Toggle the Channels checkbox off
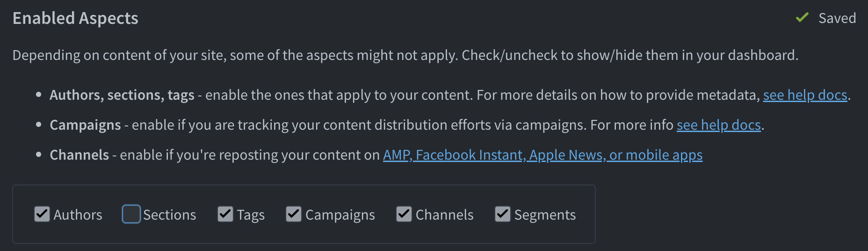The image size is (868, 251). (x=404, y=214)
